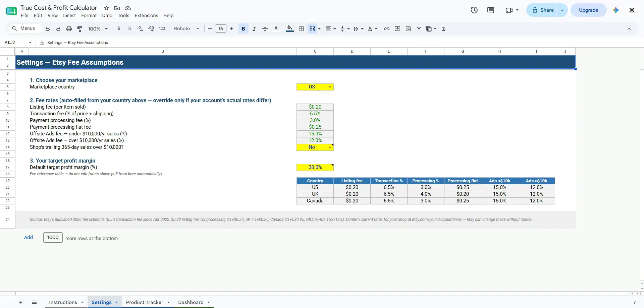Screen dimensions: 644x308
Task: Increase font size plus button
Action: point(231,29)
